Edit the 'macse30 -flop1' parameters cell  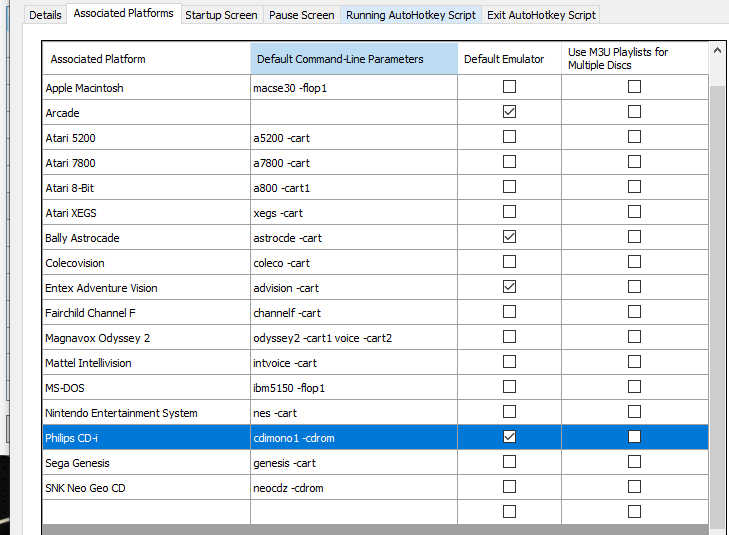[x=354, y=87]
